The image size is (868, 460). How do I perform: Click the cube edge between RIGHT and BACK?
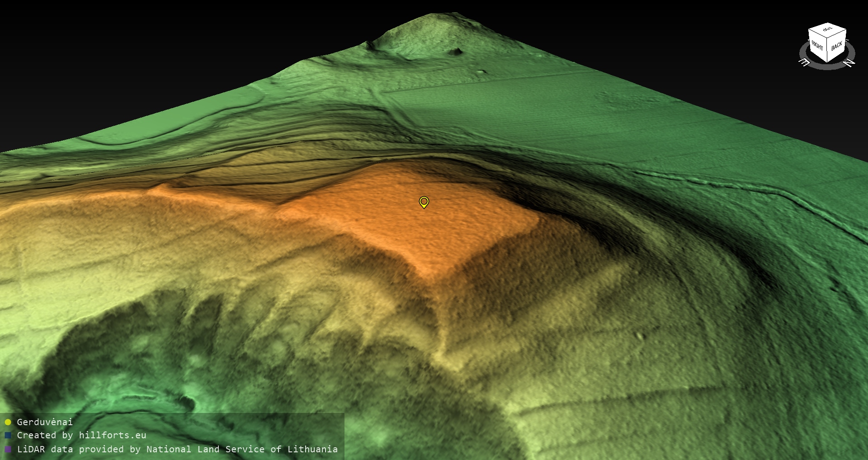point(827,50)
